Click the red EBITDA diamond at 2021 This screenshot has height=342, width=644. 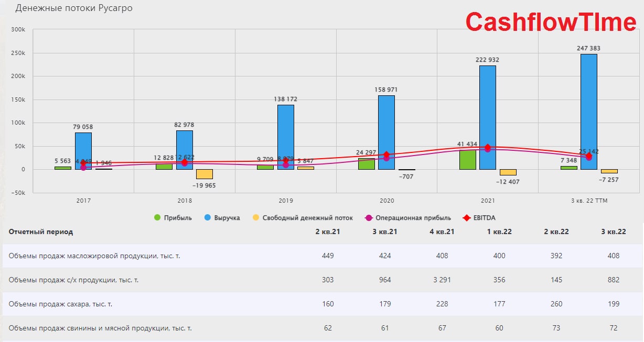coord(488,147)
